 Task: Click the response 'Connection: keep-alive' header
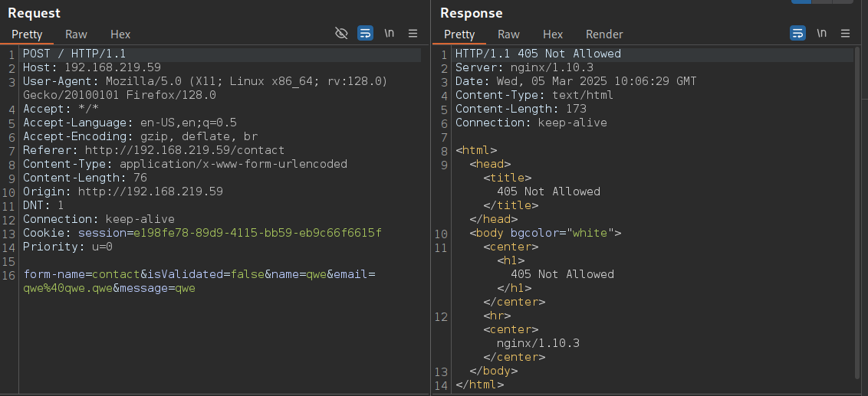click(x=531, y=123)
